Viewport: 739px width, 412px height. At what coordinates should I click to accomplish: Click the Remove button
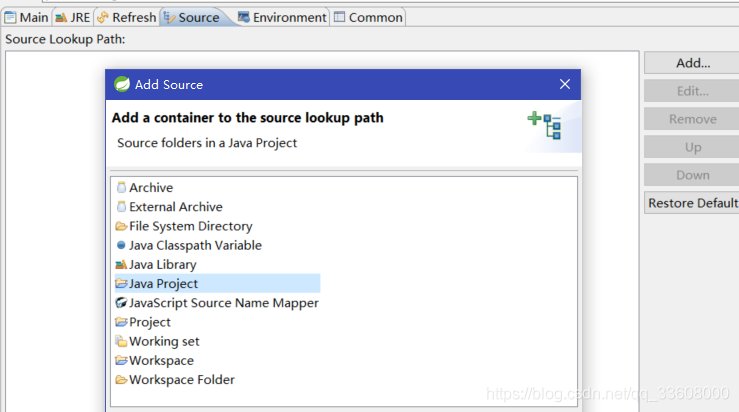tap(692, 119)
